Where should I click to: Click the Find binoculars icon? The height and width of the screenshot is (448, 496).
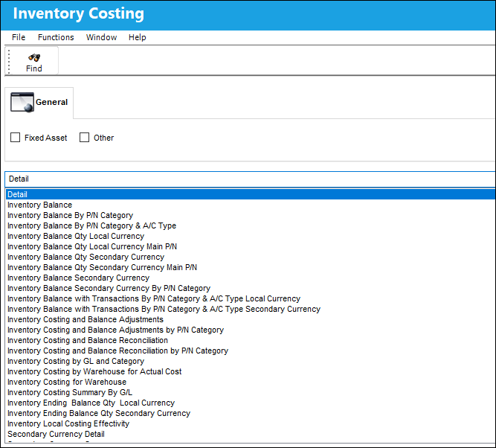tap(34, 57)
